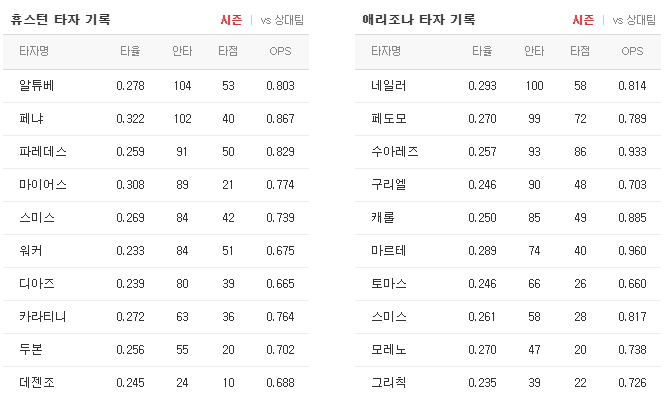
Task: Select player 수아레즈 row
Action: click(508, 152)
